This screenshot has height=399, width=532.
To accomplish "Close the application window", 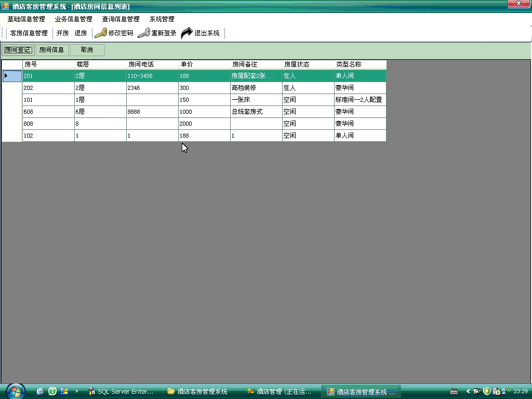I will pos(519,4).
